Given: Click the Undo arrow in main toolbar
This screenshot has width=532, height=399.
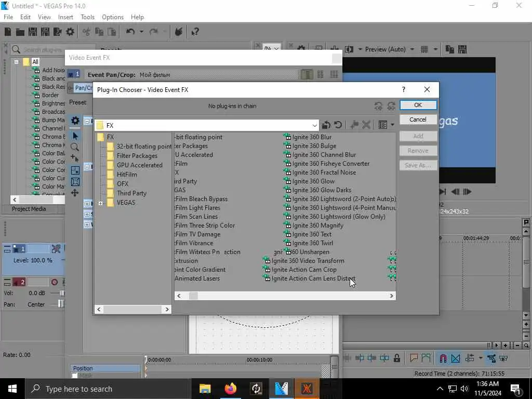Looking at the screenshot, I should 130,32.
